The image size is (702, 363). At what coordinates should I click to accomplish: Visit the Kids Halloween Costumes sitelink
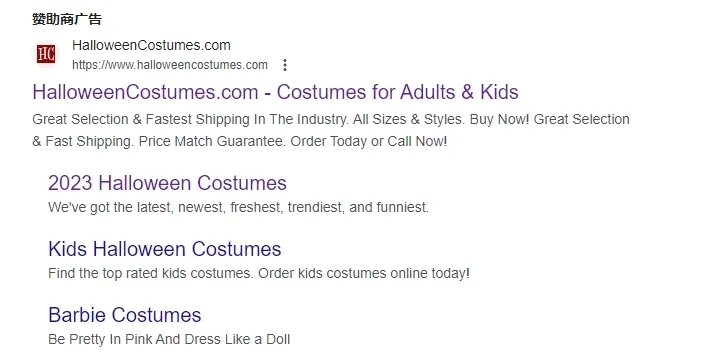[x=165, y=249]
